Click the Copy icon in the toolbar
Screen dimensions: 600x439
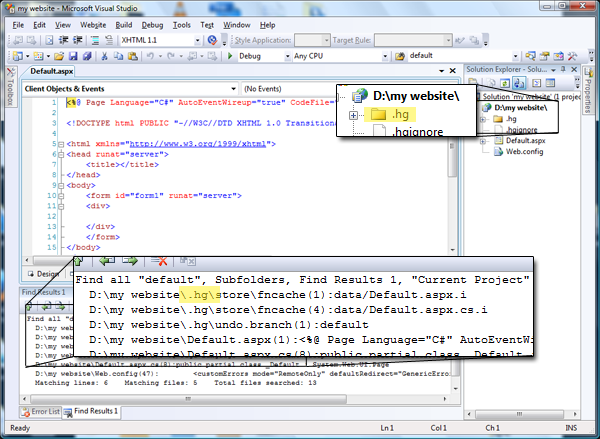pyautogui.click(x=118, y=56)
